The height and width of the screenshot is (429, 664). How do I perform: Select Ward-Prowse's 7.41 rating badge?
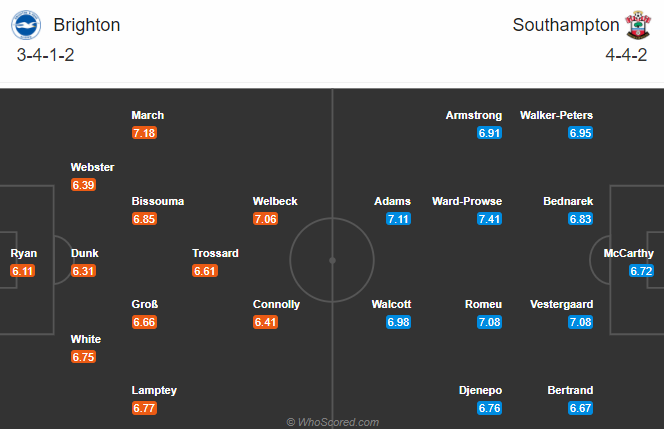[x=489, y=219]
